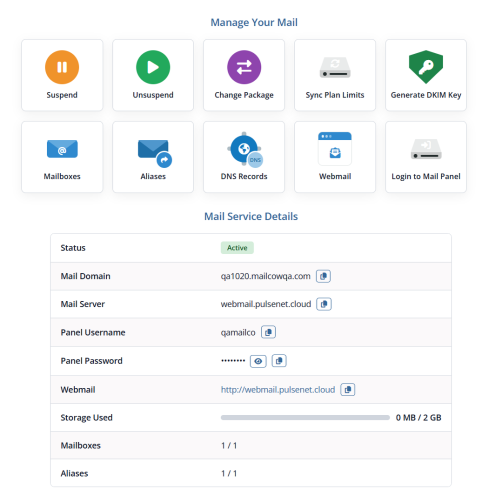This screenshot has width=502, height=502.
Task: Click the Generate DKIM Key card label
Action: point(426,95)
